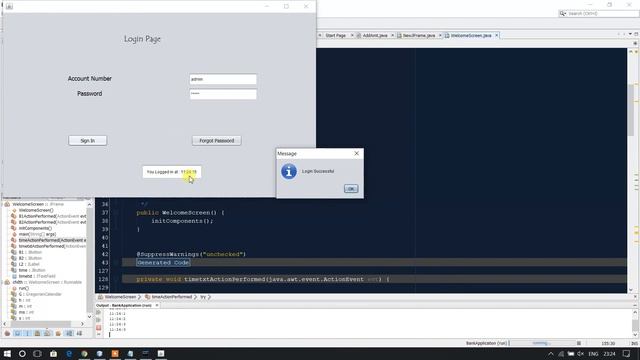The width and height of the screenshot is (640, 360).
Task: Open the editor documents list dropdown arrow
Action: point(630,34)
